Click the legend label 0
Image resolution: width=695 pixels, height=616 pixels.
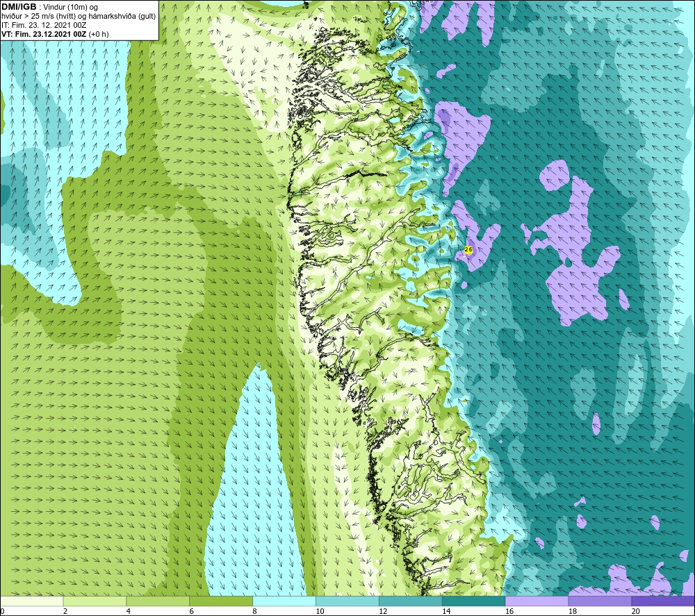click(3, 611)
